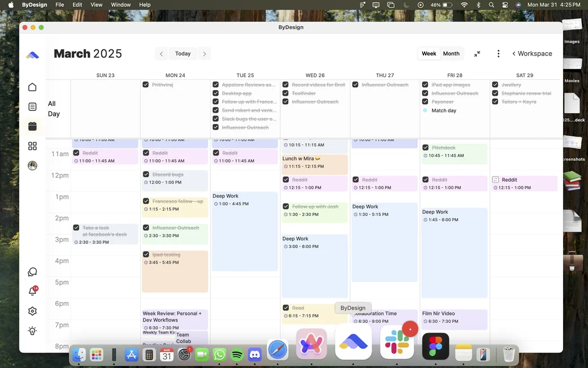Open Film Nir Video event
Image resolution: width=588 pixels, height=368 pixels.
[455, 319]
